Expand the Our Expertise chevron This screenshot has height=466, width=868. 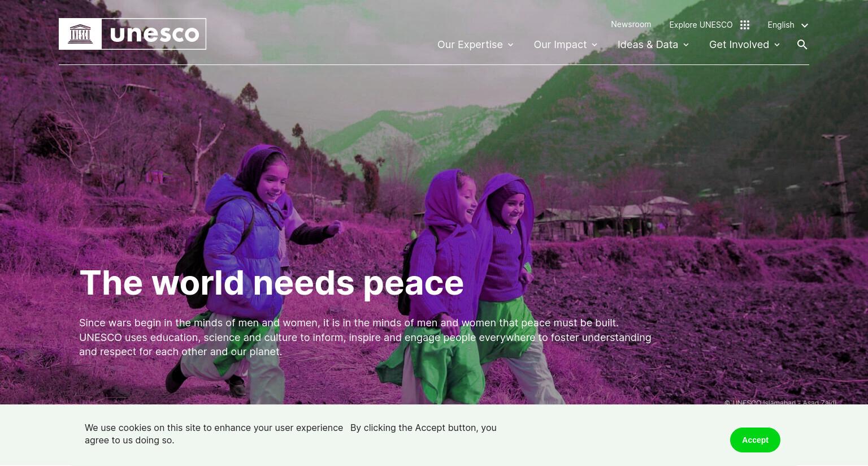(510, 45)
